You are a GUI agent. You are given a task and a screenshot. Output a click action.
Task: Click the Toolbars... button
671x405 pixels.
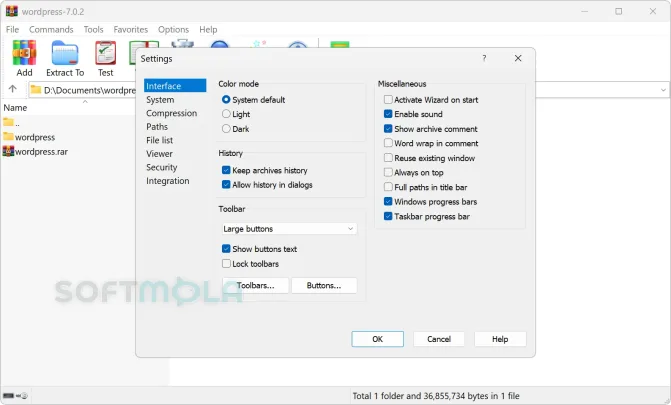pos(255,285)
